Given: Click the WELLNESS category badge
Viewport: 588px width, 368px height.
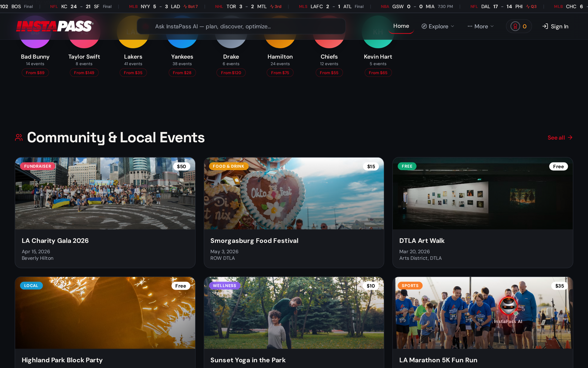Looking at the screenshot, I should pyautogui.click(x=225, y=286).
